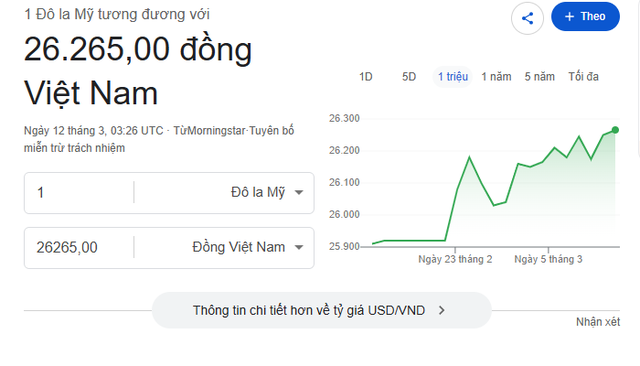The width and height of the screenshot is (640, 366).
Task: Click the 25.900 axis value
Action: click(344, 246)
